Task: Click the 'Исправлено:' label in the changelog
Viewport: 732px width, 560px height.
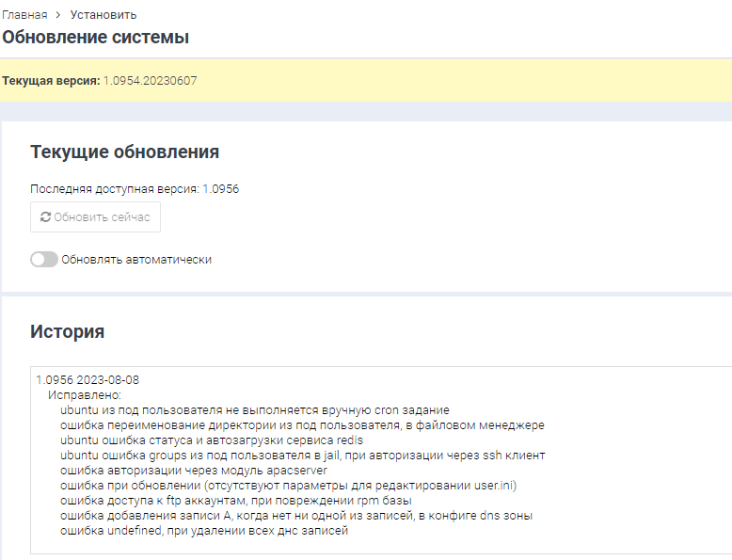Action: (x=91, y=395)
